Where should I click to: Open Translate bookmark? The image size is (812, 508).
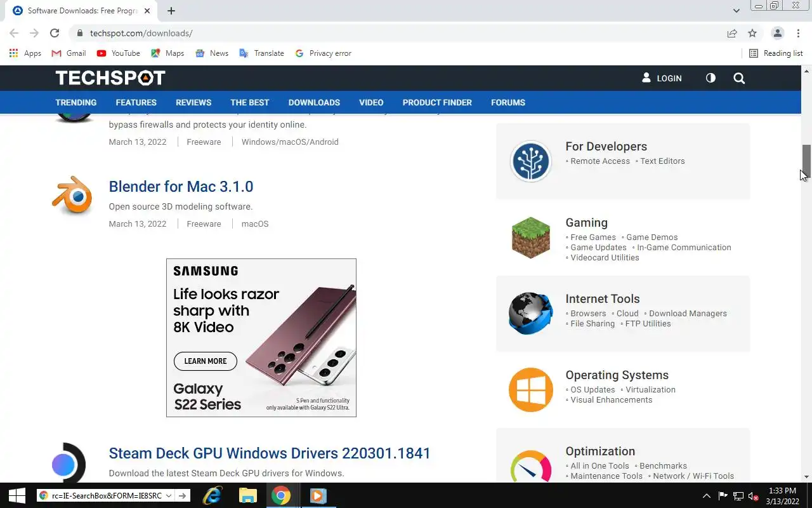point(261,53)
